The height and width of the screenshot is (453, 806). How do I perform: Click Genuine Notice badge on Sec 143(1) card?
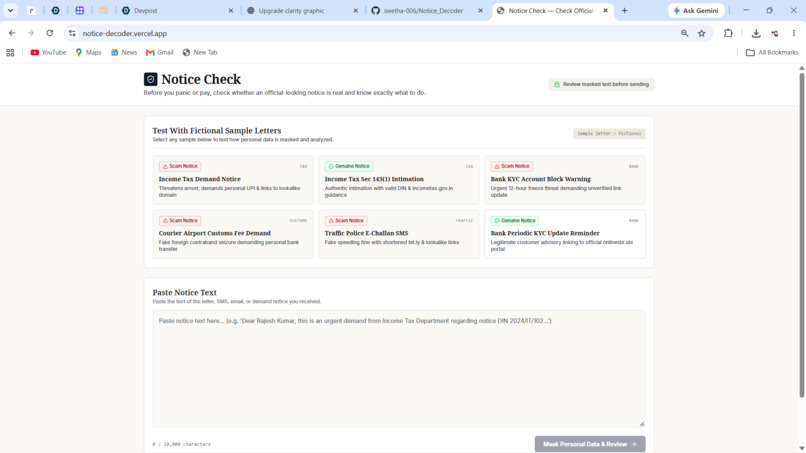pyautogui.click(x=349, y=166)
